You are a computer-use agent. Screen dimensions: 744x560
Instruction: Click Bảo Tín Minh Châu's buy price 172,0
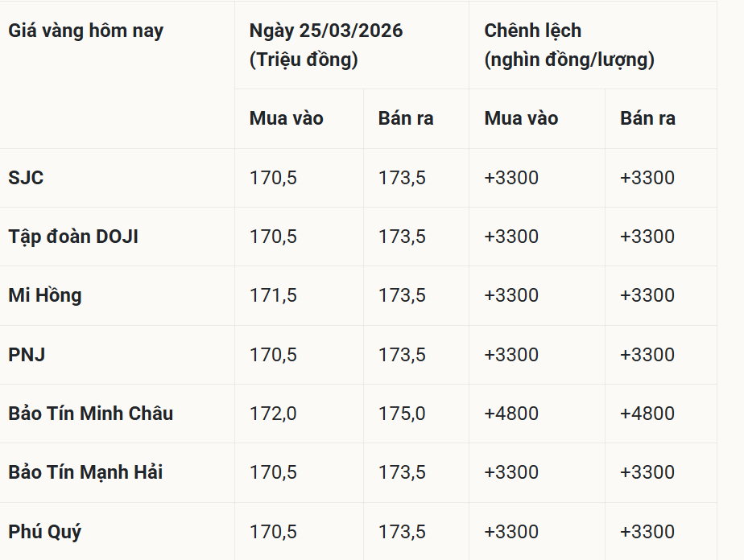point(273,414)
